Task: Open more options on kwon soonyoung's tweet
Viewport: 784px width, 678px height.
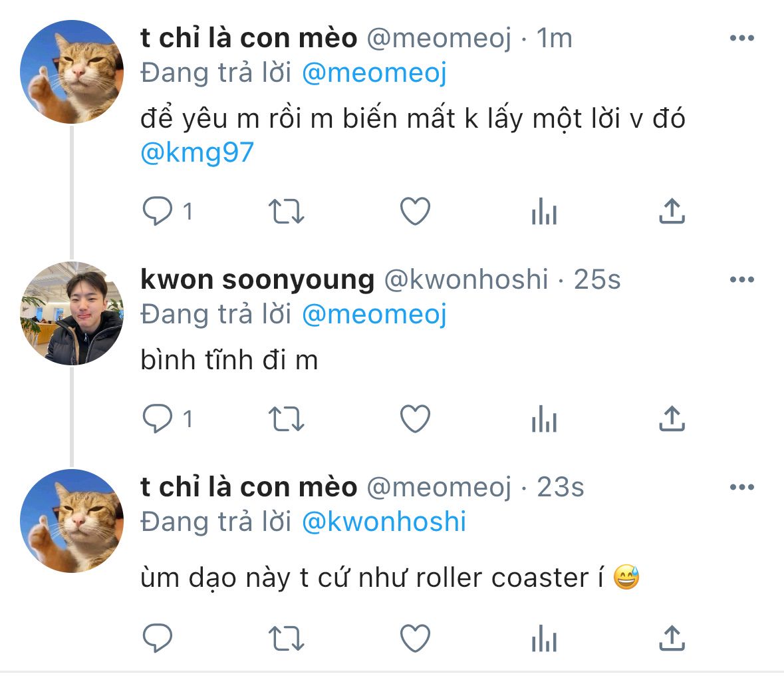Action: click(741, 280)
